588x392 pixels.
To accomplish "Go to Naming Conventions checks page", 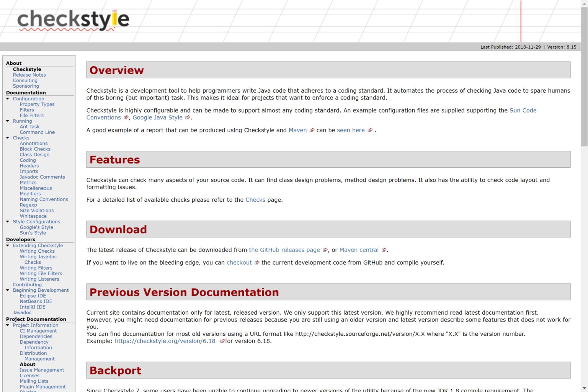I will [44, 199].
